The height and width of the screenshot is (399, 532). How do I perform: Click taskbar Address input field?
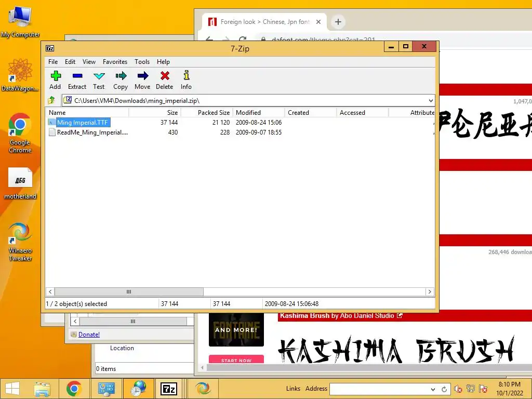[379, 389]
